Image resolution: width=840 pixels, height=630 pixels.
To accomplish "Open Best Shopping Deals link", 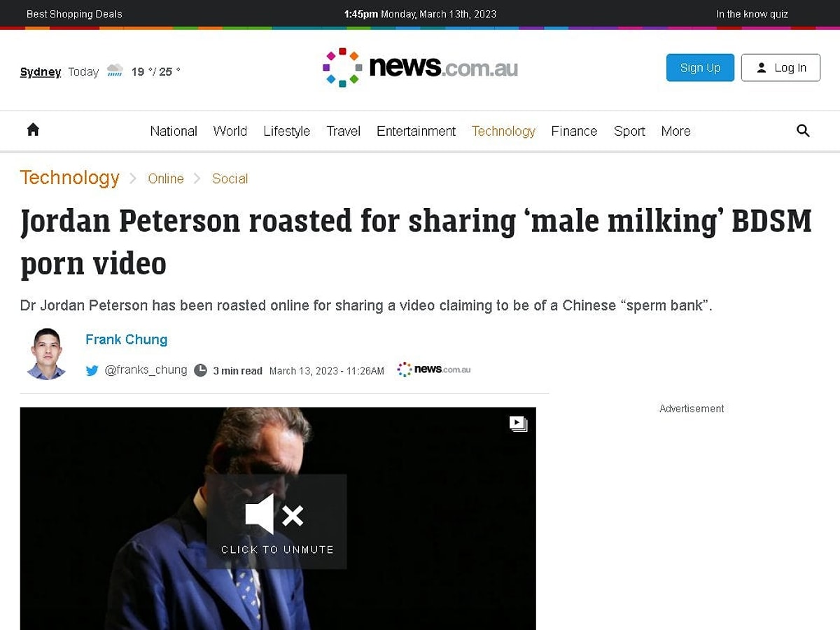I will click(x=74, y=14).
